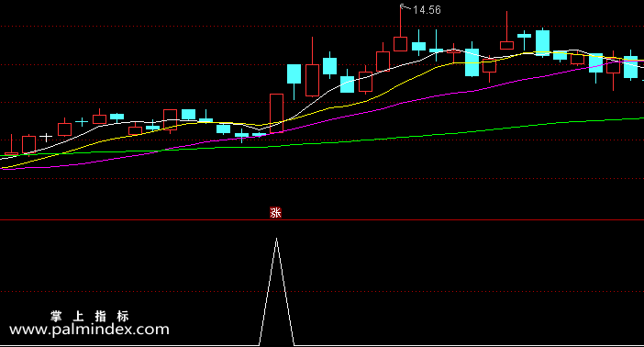Click the flat white indicator baseline at the bottom
The height and width of the screenshot is (347, 644).
pos(322,345)
